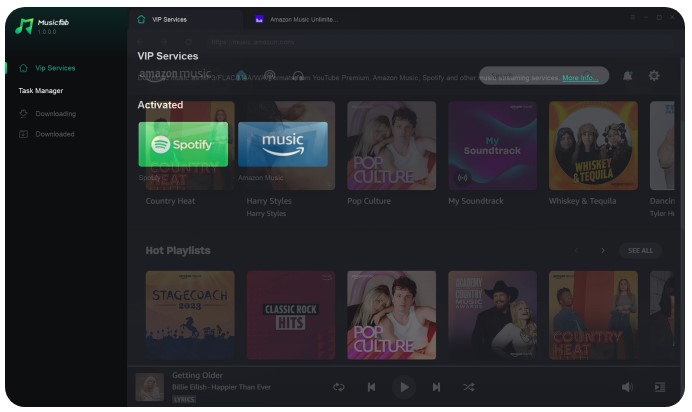Image resolution: width=692 pixels, height=412 pixels.
Task: Open the Whiskey & Tequila card
Action: 593,146
